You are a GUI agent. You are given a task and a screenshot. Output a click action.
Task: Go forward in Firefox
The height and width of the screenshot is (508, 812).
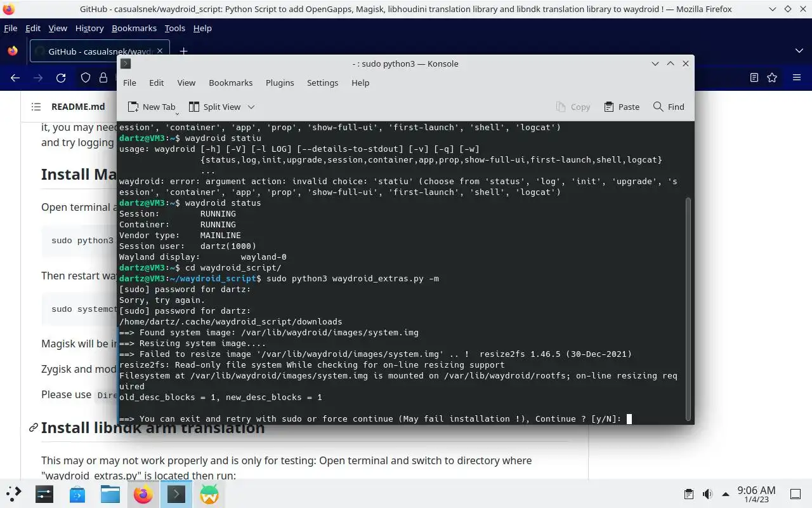tap(38, 77)
